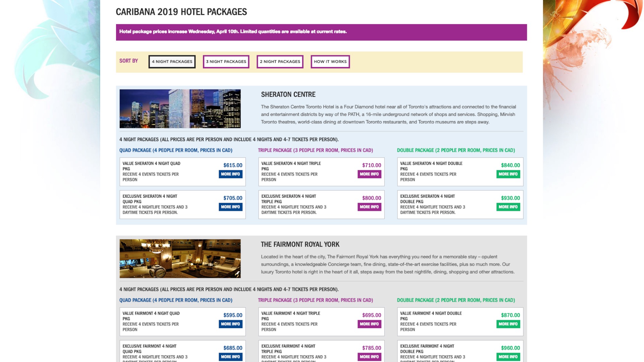The width and height of the screenshot is (644, 362).
Task: Click the $960.00 Fairmont double price
Action: pos(511,348)
